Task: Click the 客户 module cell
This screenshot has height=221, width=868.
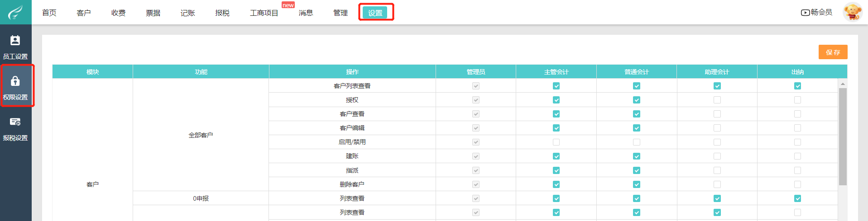Action: pyautogui.click(x=93, y=184)
